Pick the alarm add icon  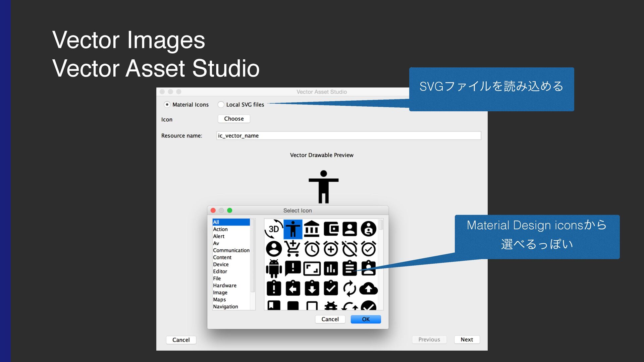click(x=331, y=249)
